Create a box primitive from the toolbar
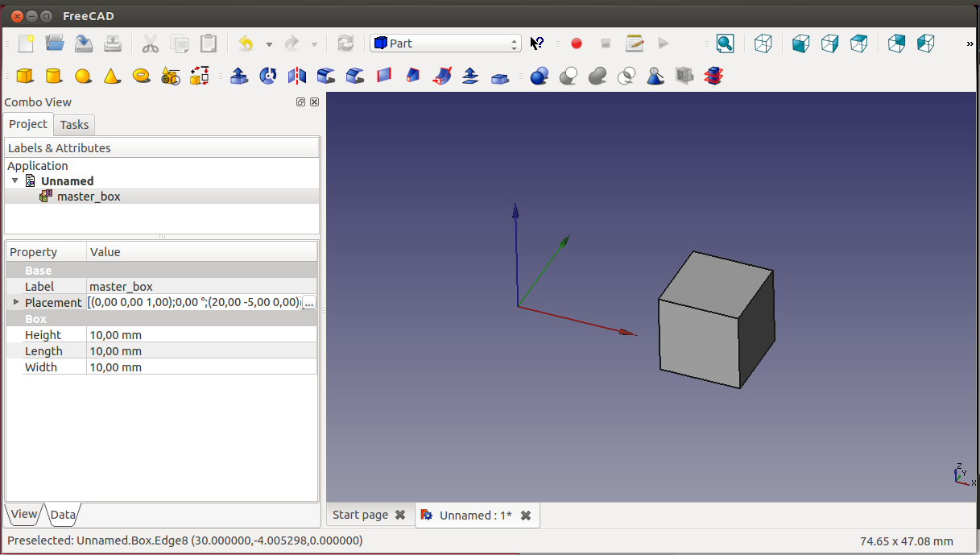The width and height of the screenshot is (980, 555). click(25, 76)
